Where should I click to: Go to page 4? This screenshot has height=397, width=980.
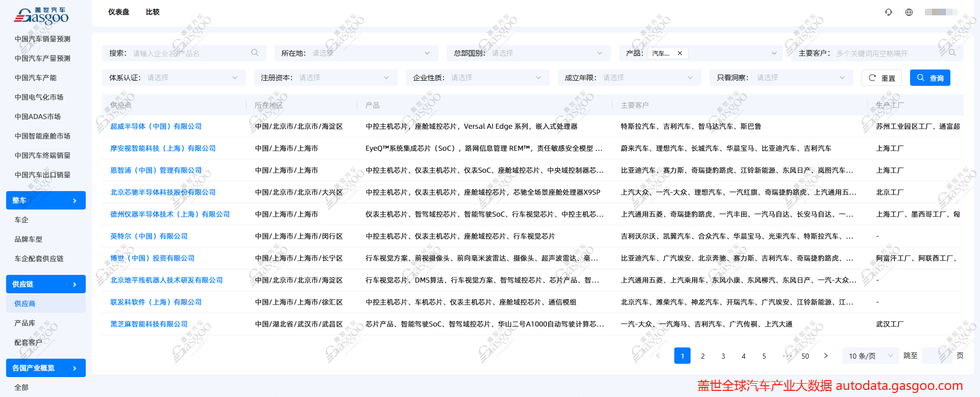pyautogui.click(x=744, y=356)
